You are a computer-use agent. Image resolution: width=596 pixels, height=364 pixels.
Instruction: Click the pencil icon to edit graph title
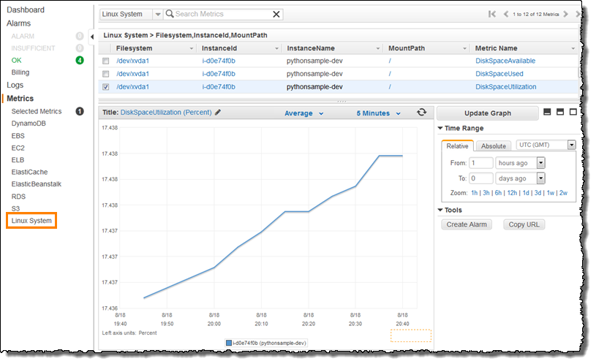[218, 113]
